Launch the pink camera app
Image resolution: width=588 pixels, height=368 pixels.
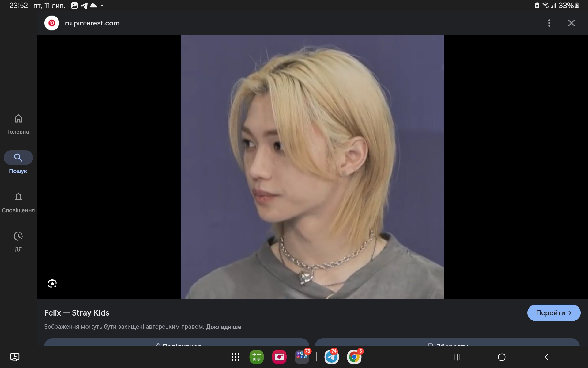coord(279,357)
